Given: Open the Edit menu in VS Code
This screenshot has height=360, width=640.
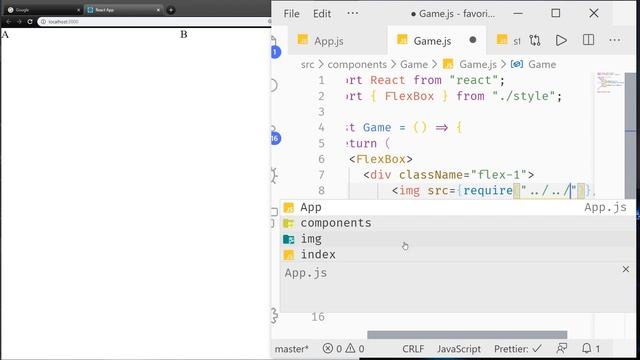Looking at the screenshot, I should coord(322,14).
